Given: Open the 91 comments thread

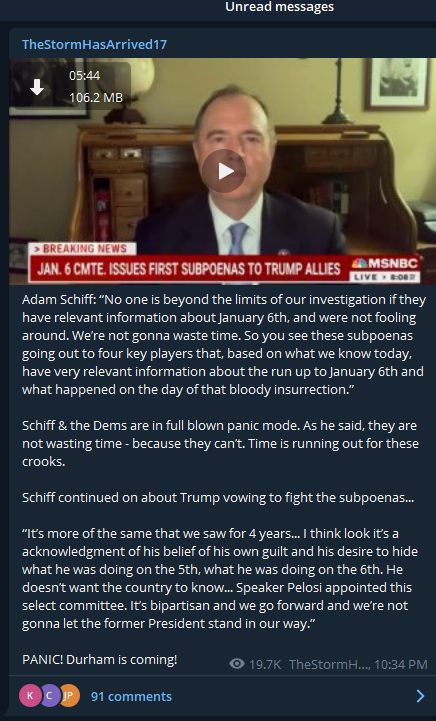Looking at the screenshot, I should click(131, 696).
